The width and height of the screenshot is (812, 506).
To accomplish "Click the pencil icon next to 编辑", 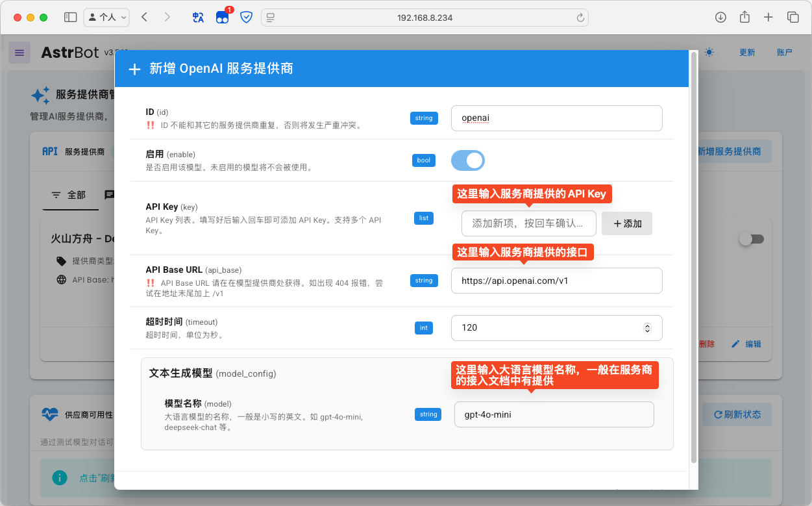I will [735, 344].
